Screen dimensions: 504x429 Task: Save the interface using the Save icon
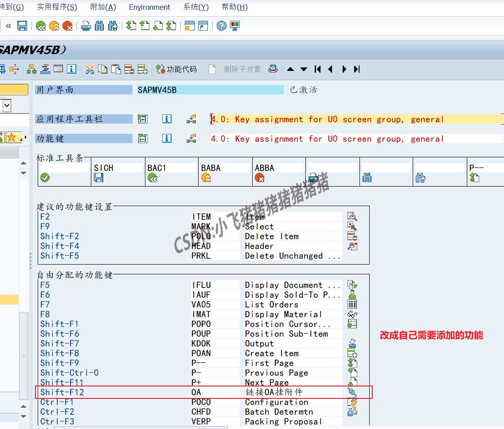click(21, 25)
